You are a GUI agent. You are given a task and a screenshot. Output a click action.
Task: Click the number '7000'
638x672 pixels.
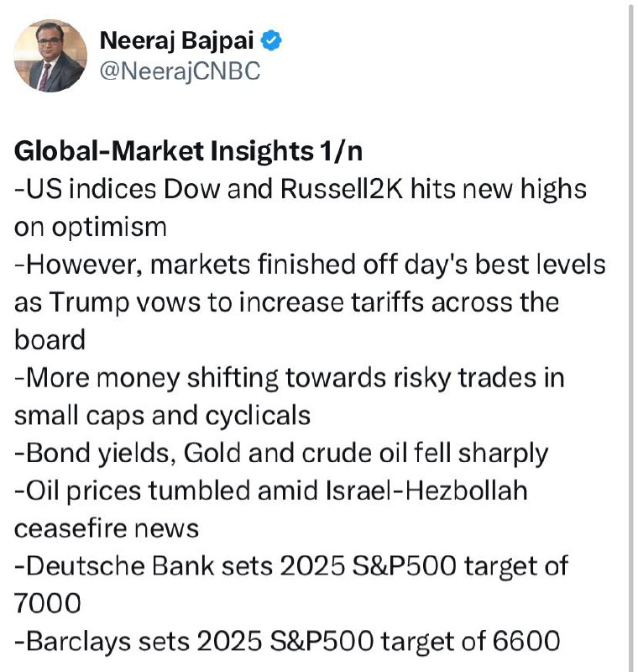47,604
